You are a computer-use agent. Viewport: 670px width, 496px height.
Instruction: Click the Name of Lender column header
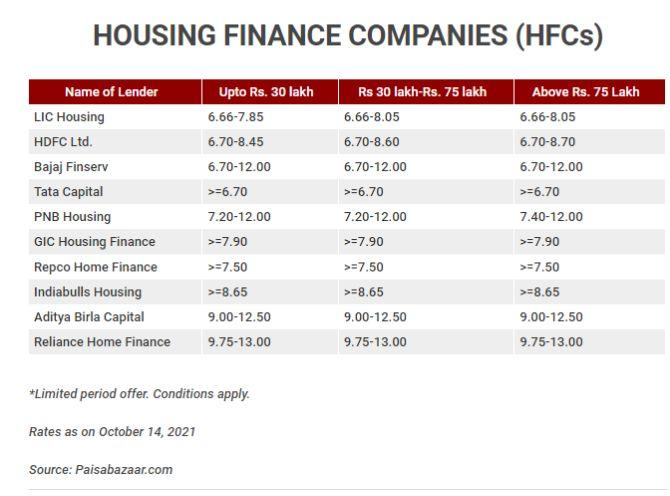111,92
